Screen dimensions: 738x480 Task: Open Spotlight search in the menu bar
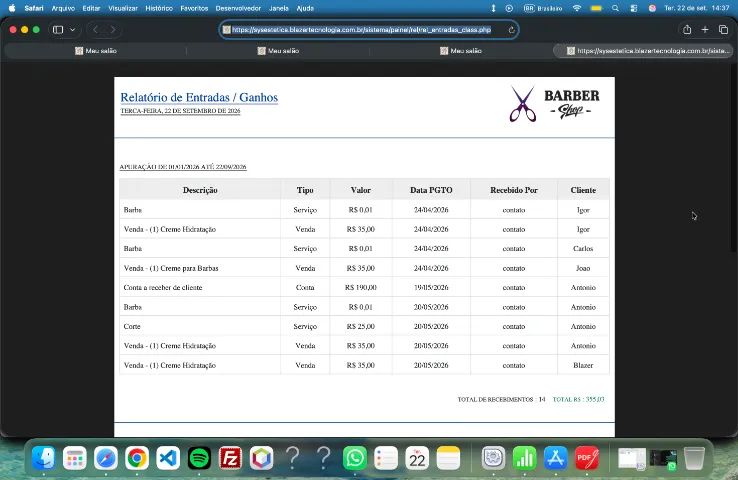click(615, 8)
